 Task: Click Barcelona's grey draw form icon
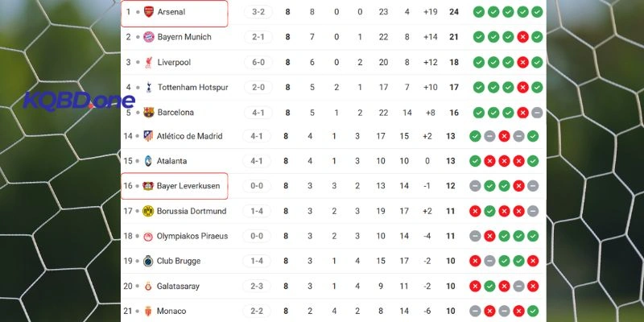(x=536, y=112)
